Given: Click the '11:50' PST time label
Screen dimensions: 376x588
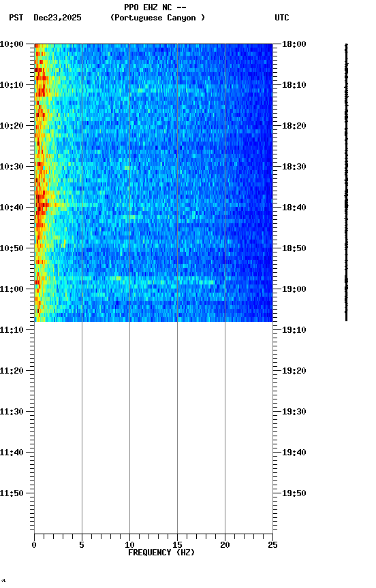Looking at the screenshot, I should pos(12,493).
